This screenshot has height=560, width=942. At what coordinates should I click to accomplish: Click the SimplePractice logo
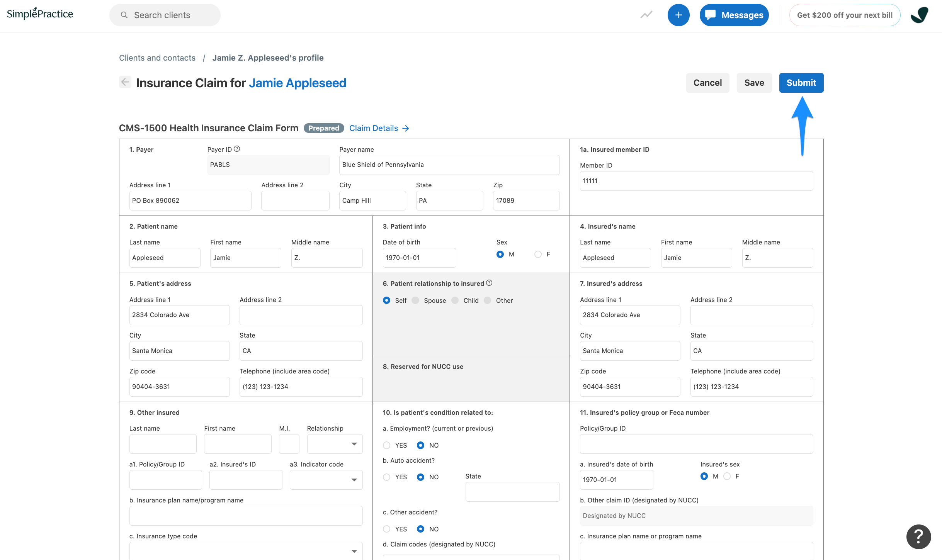(x=40, y=14)
